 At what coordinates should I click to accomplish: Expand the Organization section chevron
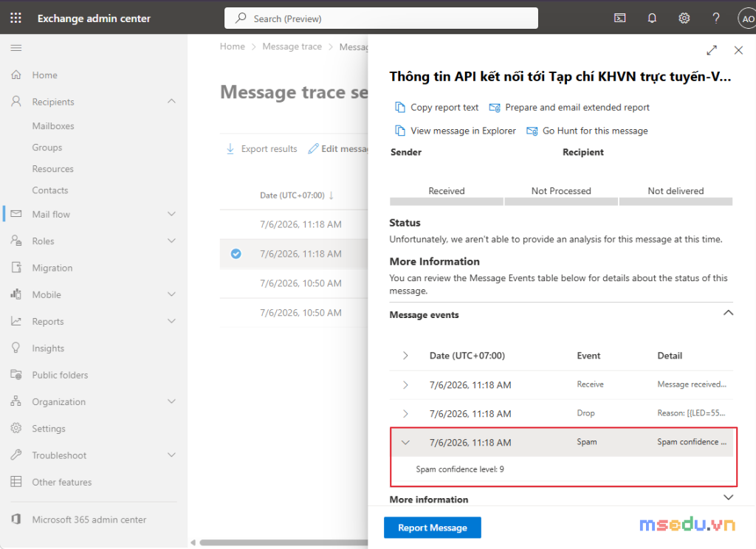tap(171, 401)
